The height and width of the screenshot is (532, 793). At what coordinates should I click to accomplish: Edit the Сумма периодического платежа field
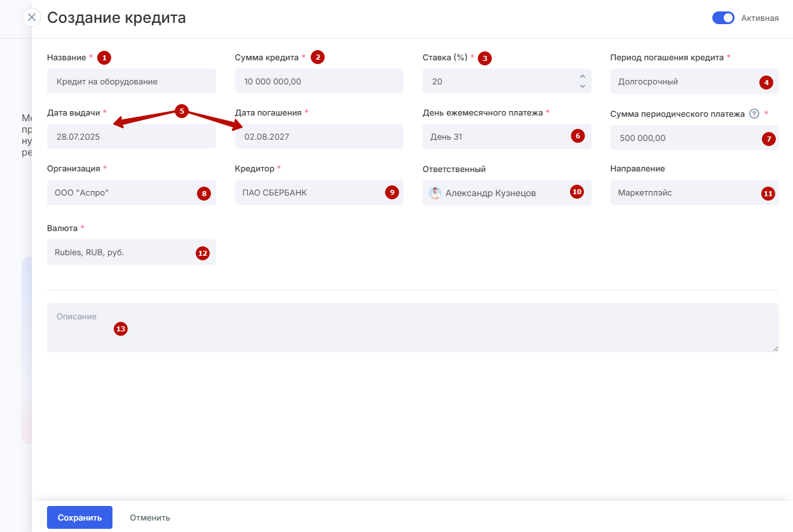point(695,137)
